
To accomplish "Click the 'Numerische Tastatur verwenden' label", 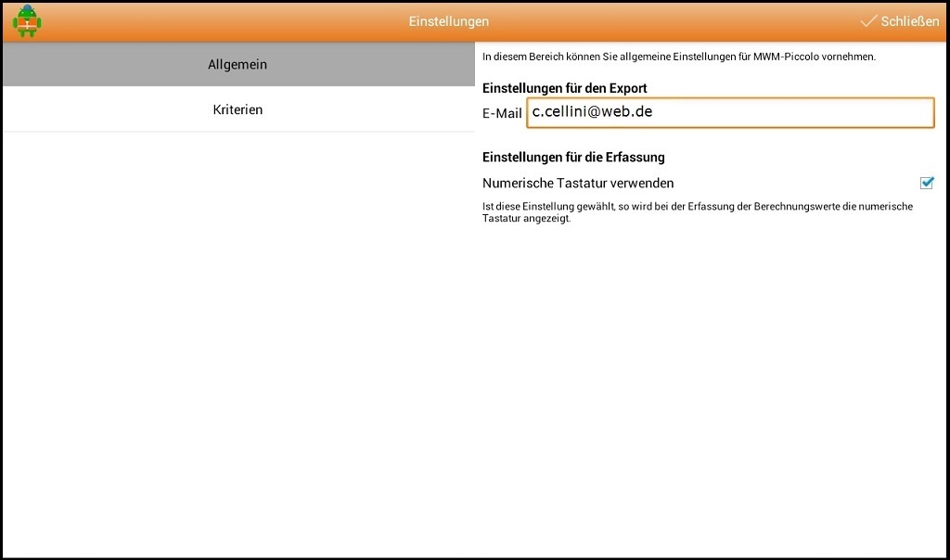I will tap(578, 183).
